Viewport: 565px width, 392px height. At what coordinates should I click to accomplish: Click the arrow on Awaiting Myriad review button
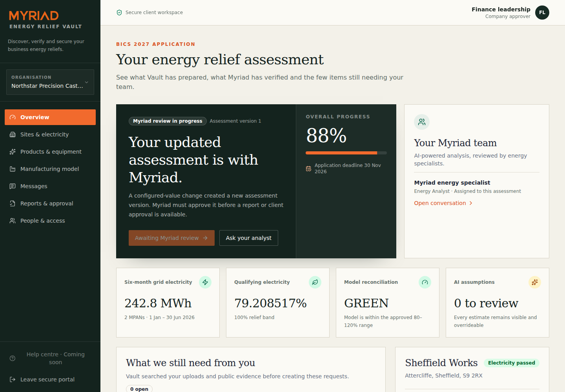[x=205, y=238]
